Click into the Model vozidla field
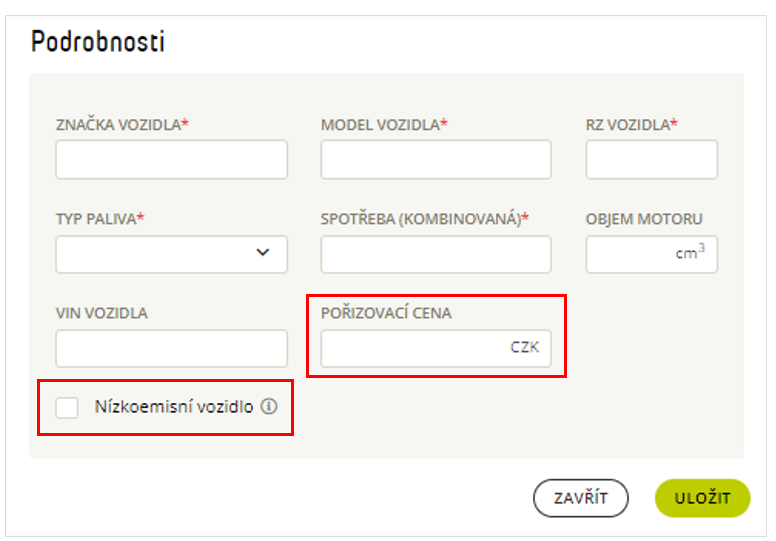Screen dimensions: 776x541 coord(436,159)
